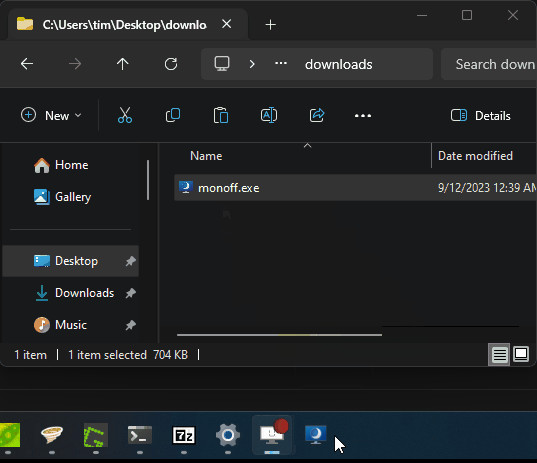Open the 7-Zip taskbar icon
Viewport: 537px width, 463px height.
pyautogui.click(x=184, y=435)
